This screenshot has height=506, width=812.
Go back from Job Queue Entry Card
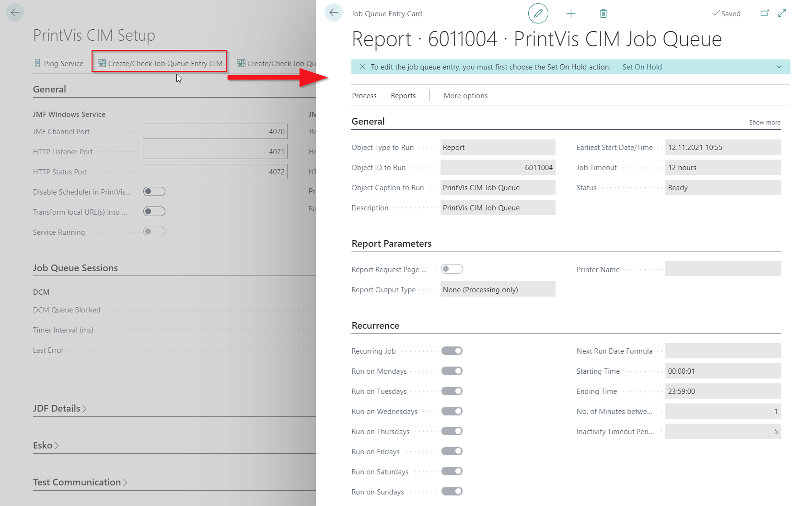[334, 13]
